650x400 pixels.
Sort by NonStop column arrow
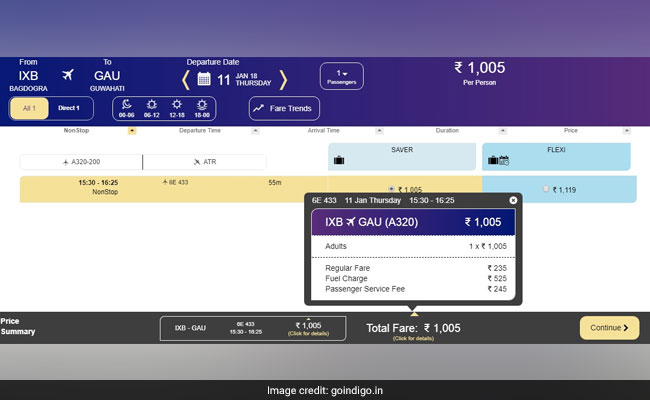tap(132, 131)
